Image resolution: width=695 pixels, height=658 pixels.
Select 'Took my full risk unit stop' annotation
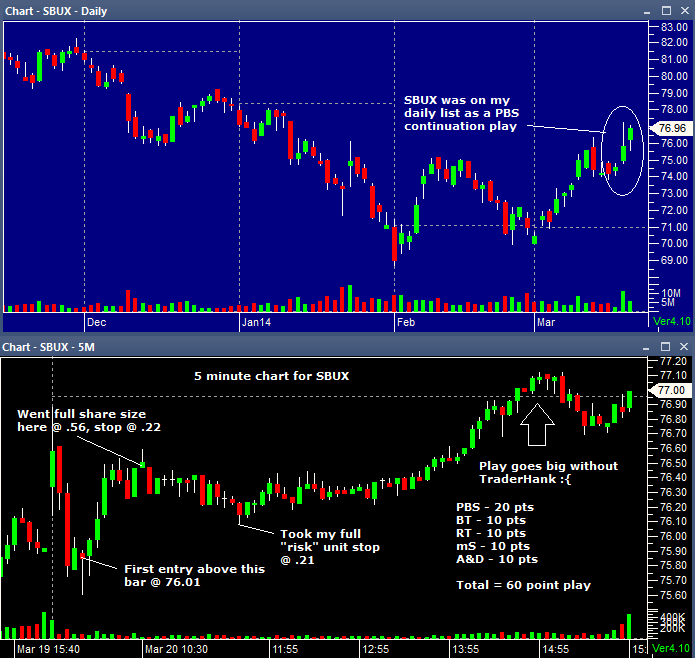pyautogui.click(x=330, y=547)
